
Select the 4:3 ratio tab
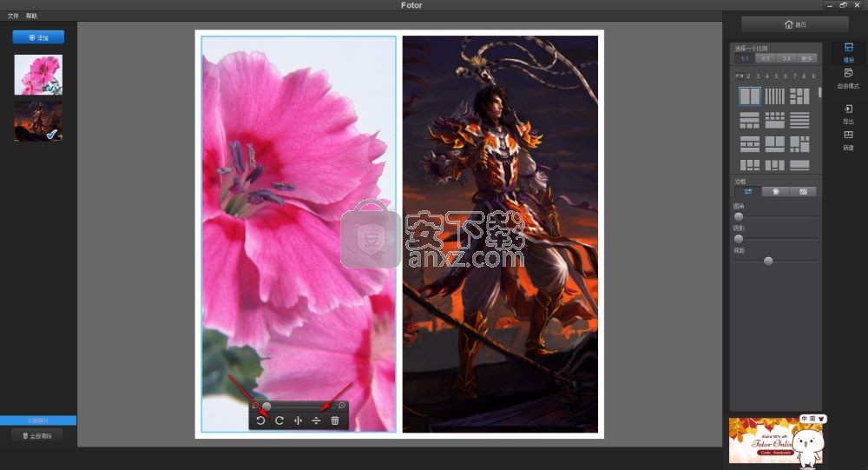click(765, 59)
